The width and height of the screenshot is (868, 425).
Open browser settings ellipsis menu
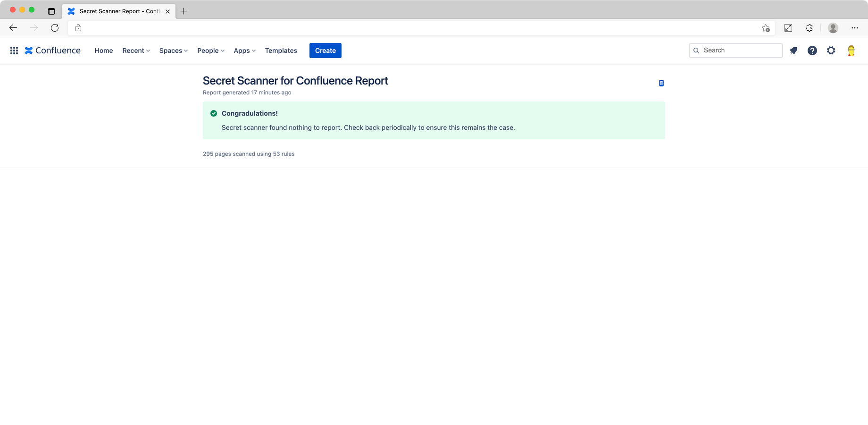[x=855, y=28]
